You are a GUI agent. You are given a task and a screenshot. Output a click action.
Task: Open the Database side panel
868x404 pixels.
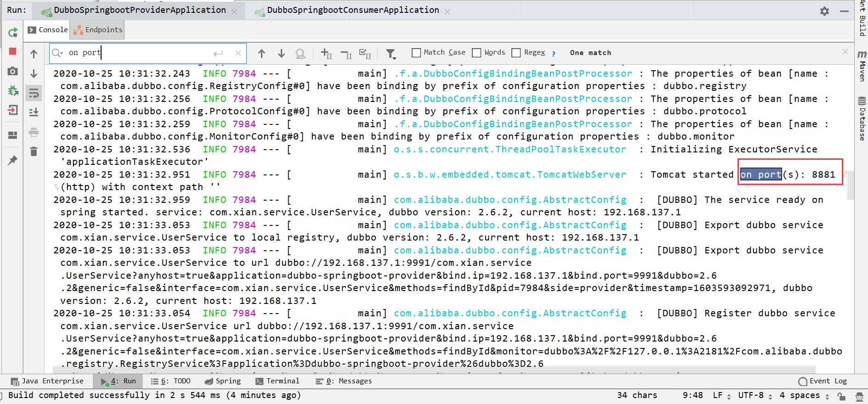(x=862, y=119)
